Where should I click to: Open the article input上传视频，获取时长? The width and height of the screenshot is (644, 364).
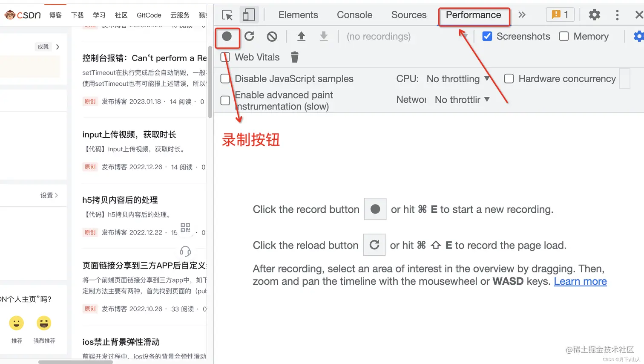tap(129, 135)
